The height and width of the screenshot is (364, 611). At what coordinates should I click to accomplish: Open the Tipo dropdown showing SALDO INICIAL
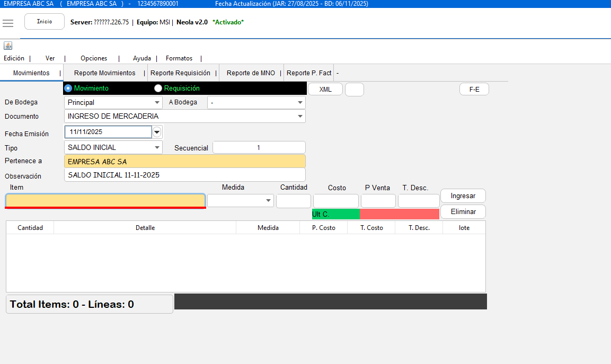click(157, 148)
